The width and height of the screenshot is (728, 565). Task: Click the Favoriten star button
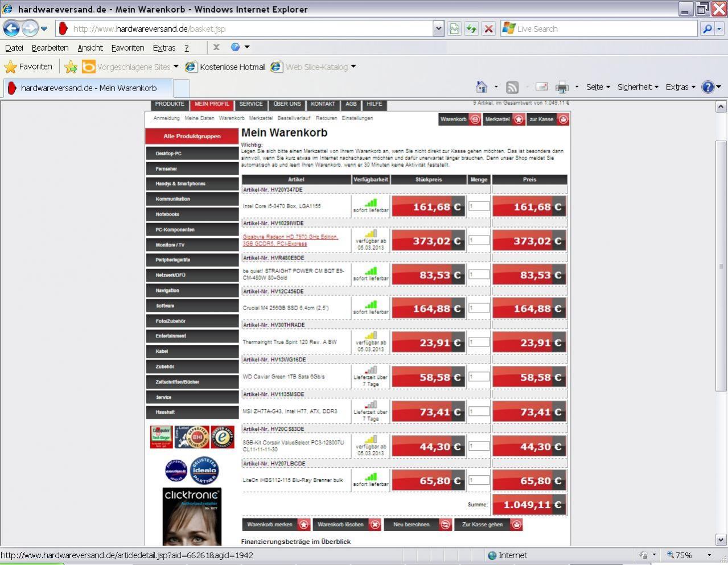(28, 67)
